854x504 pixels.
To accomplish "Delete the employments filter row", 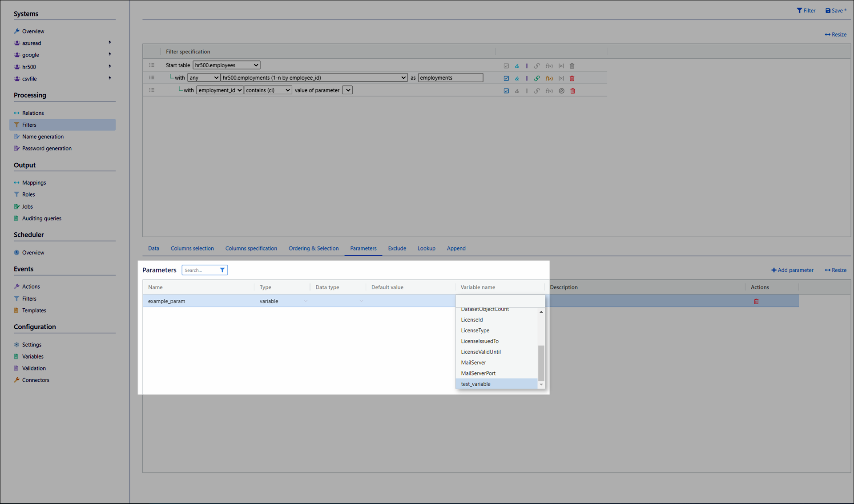I will pyautogui.click(x=572, y=78).
